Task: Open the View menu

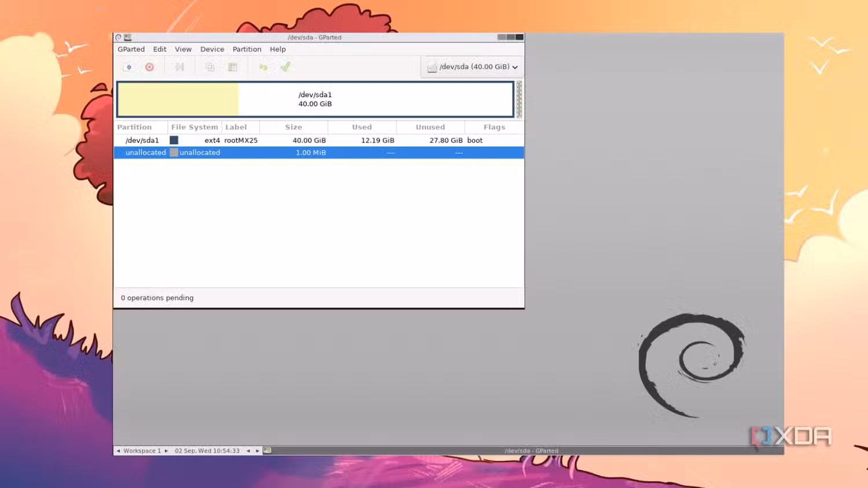Action: click(x=183, y=49)
